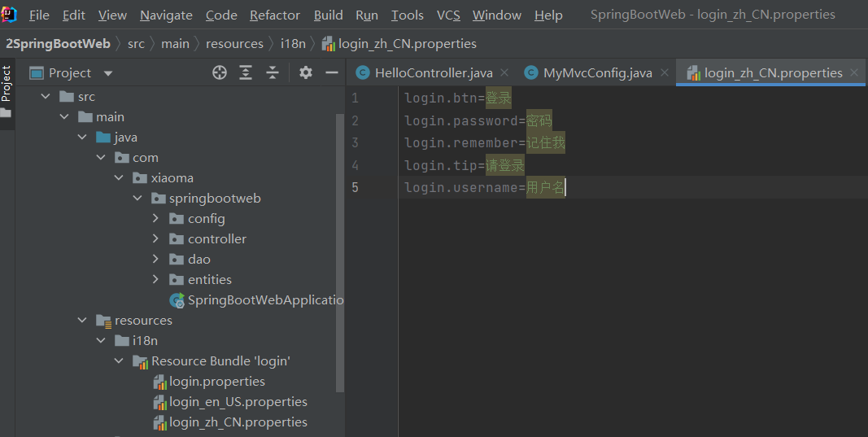Open the Project view dropdown arrow
The image size is (868, 437).
click(108, 73)
